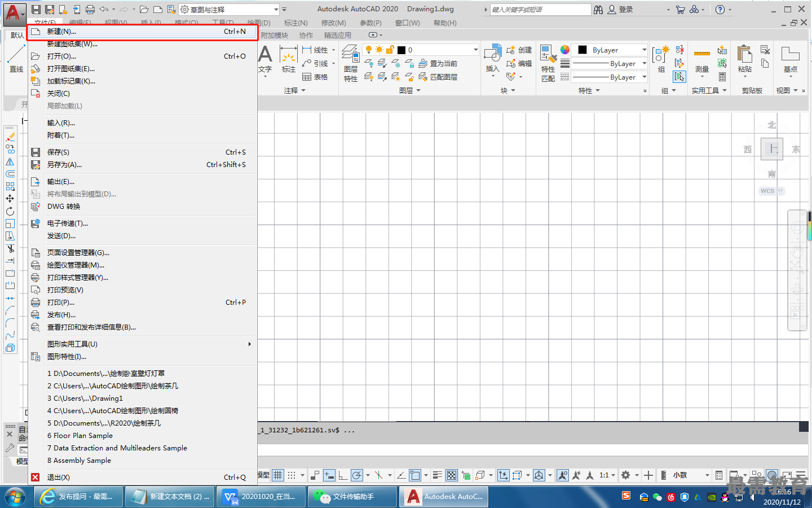The height and width of the screenshot is (508, 812).
Task: Click the Rotate tool in left toolbar
Action: tap(10, 211)
